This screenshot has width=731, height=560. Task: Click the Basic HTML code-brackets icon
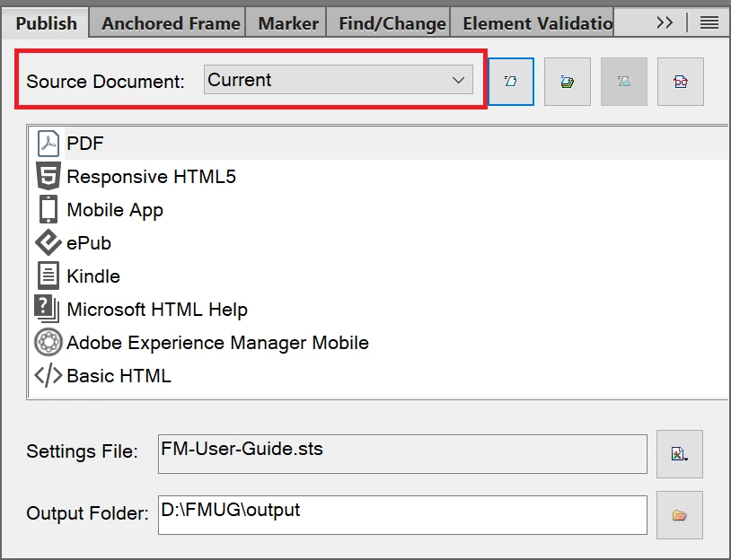click(48, 375)
